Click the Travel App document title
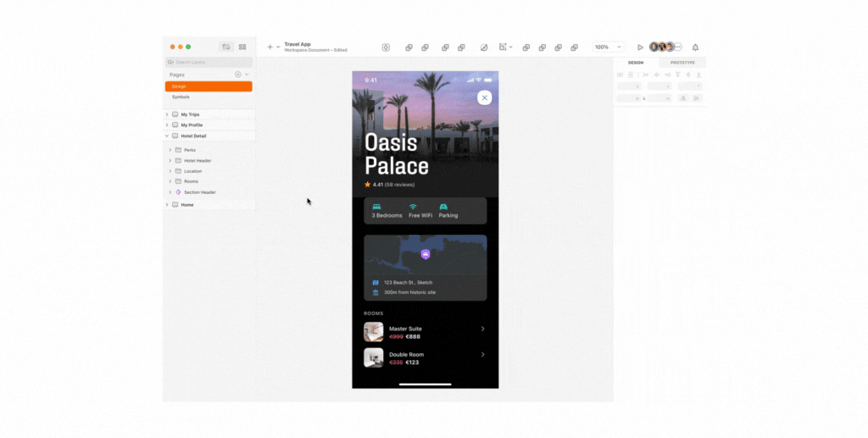Viewport: 868px width, 438px height. 298,44
